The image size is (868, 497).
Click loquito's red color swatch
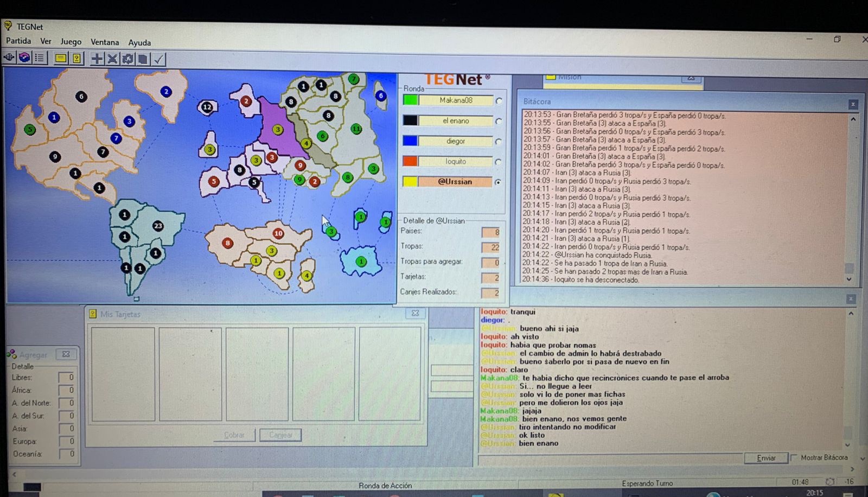click(x=410, y=161)
